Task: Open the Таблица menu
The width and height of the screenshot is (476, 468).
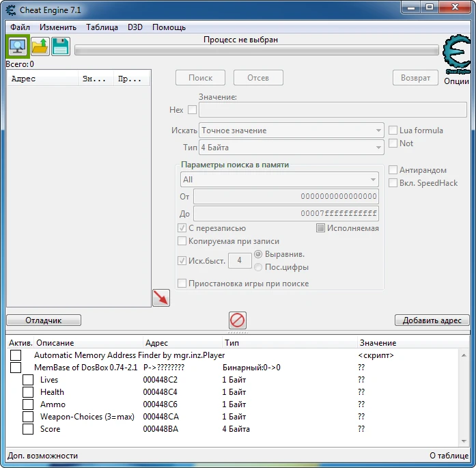Action: point(102,27)
